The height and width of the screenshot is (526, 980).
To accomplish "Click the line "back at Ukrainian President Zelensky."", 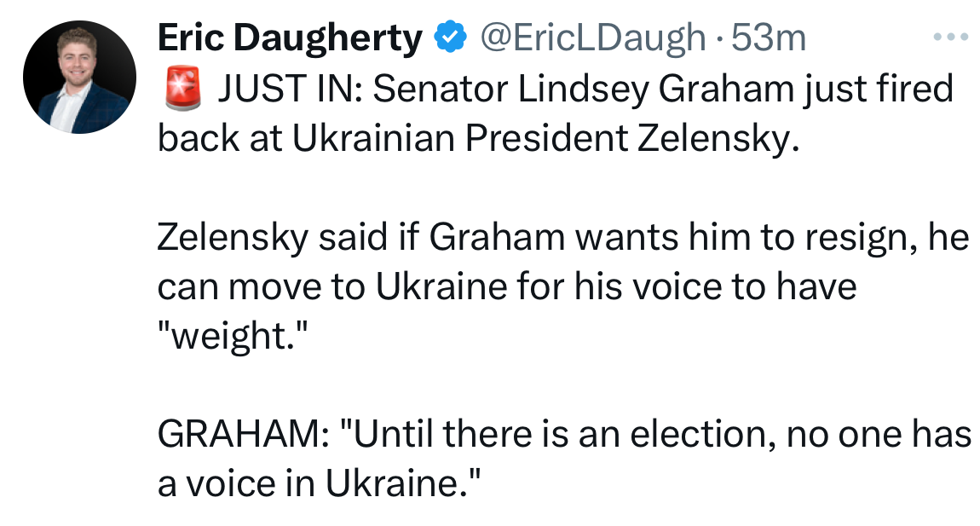I will click(x=479, y=139).
